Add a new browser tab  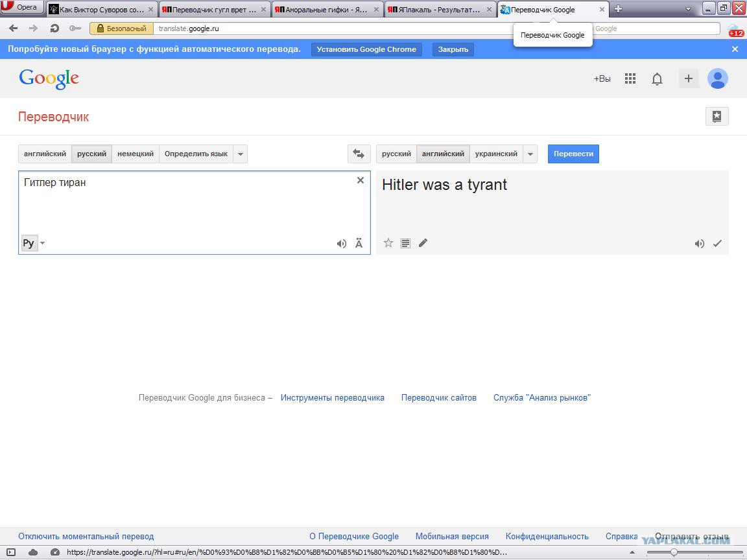click(619, 9)
